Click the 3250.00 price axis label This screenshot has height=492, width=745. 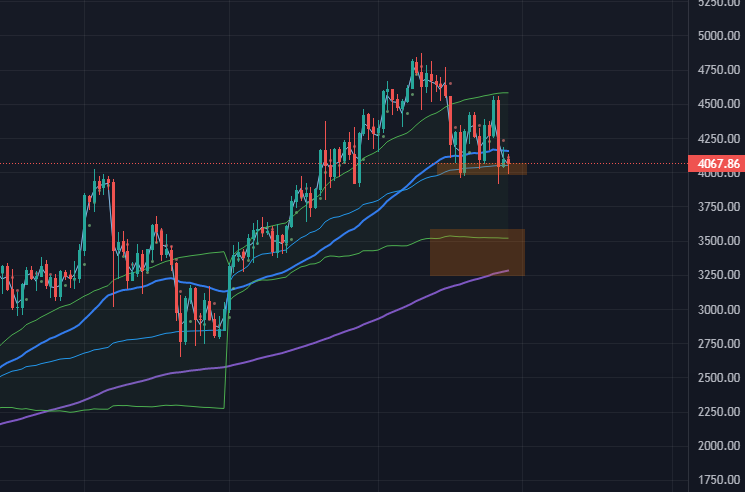tap(719, 275)
